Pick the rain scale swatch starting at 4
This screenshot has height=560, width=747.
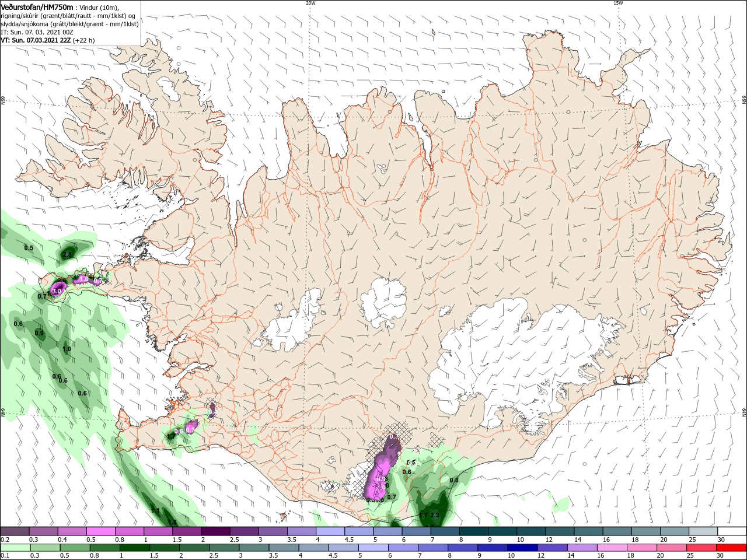click(x=313, y=548)
